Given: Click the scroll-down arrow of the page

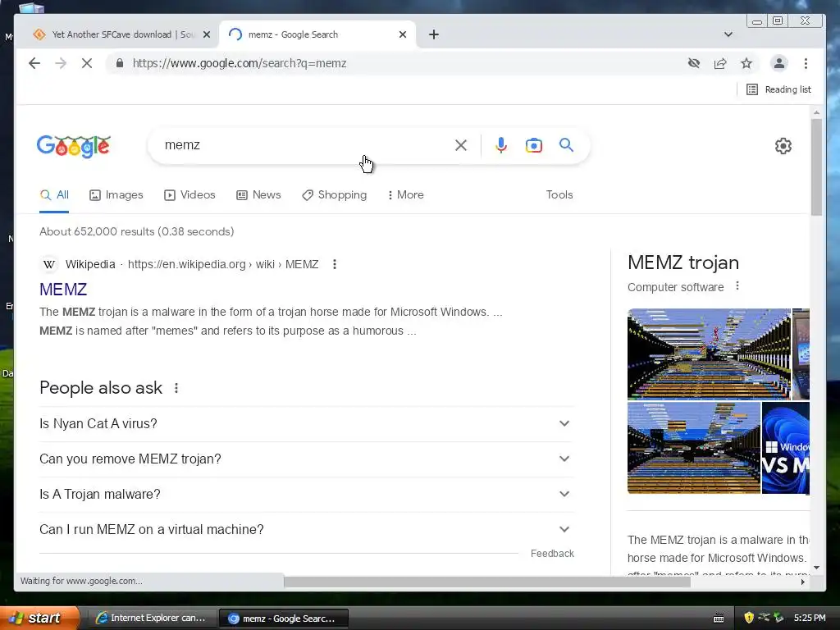Looking at the screenshot, I should point(816,568).
